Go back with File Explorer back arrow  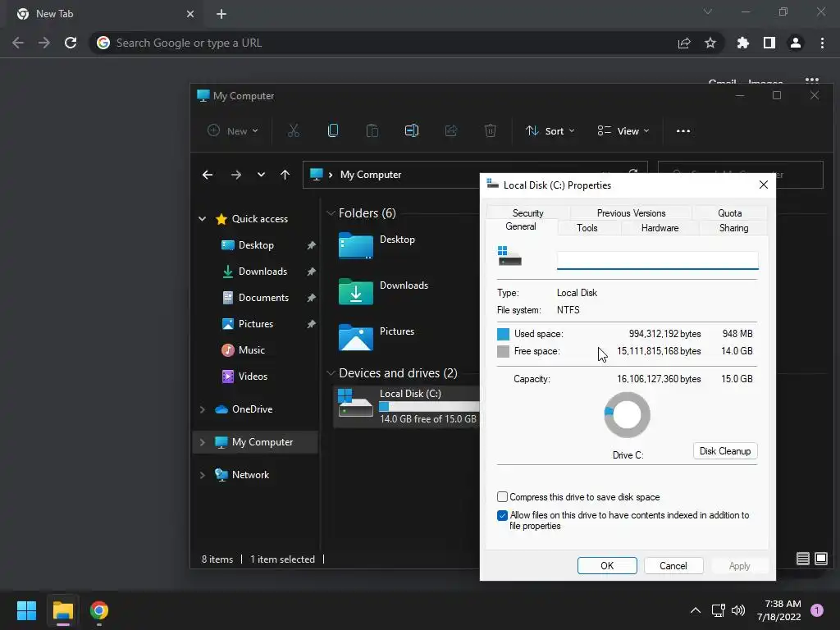[208, 175]
